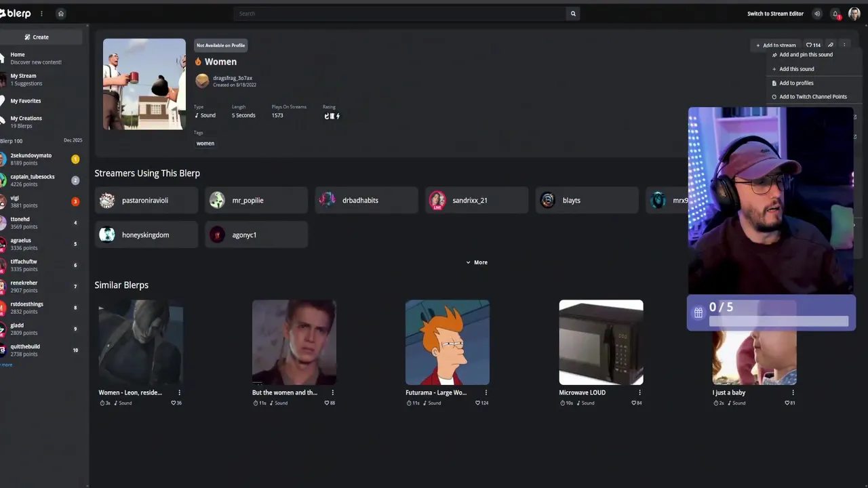
Task: Toggle the speaker volume icon
Action: click(x=817, y=14)
